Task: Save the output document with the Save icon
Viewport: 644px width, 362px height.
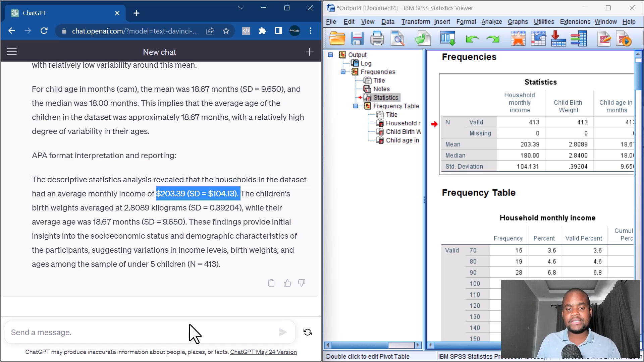Action: (357, 38)
